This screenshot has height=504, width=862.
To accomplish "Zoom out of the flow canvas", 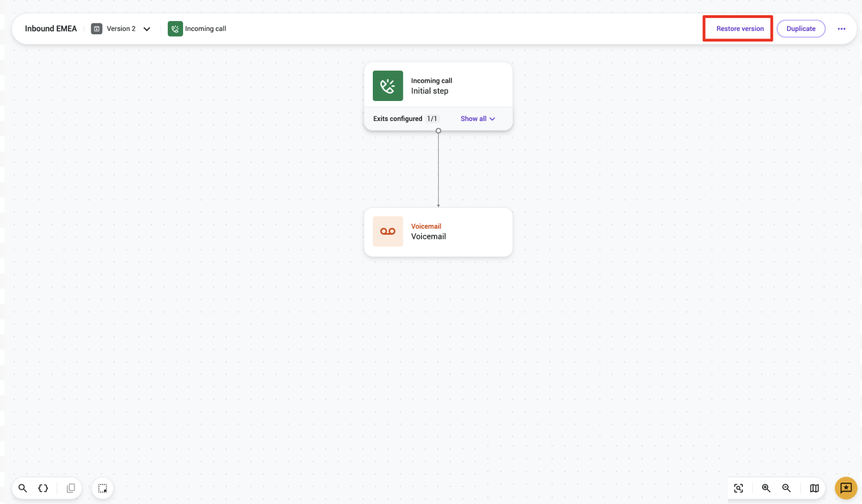I will [x=787, y=488].
